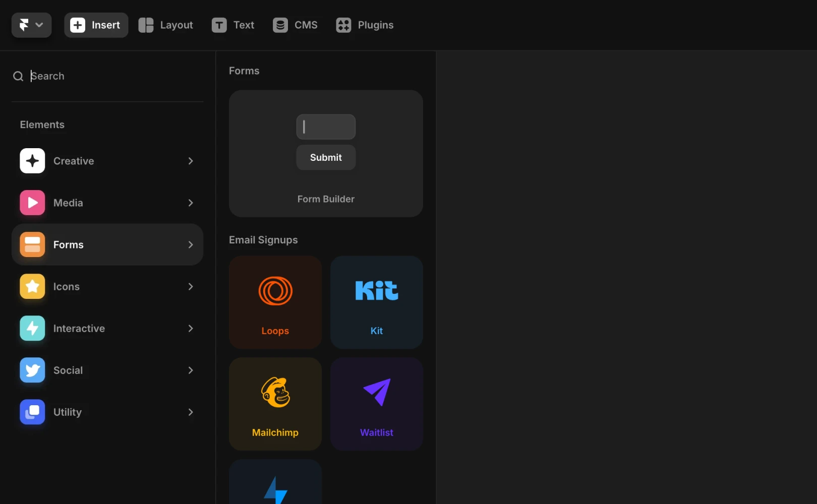Select the Media category label
Viewport: 817px width, 504px height.
[x=68, y=203]
